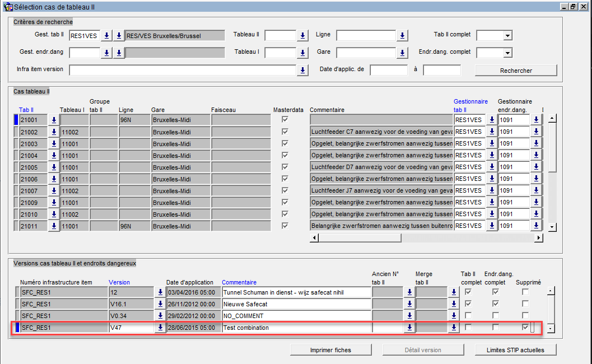Click Date d'applic. de input field

pyautogui.click(x=389, y=70)
